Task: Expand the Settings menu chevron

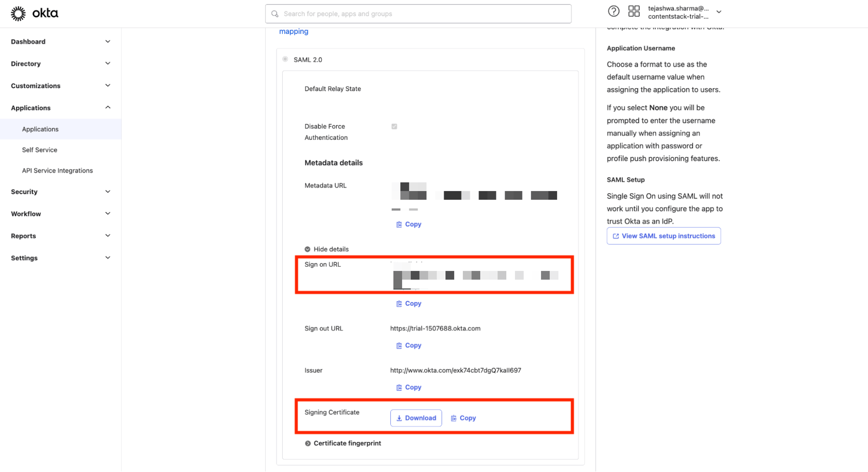Action: click(108, 258)
